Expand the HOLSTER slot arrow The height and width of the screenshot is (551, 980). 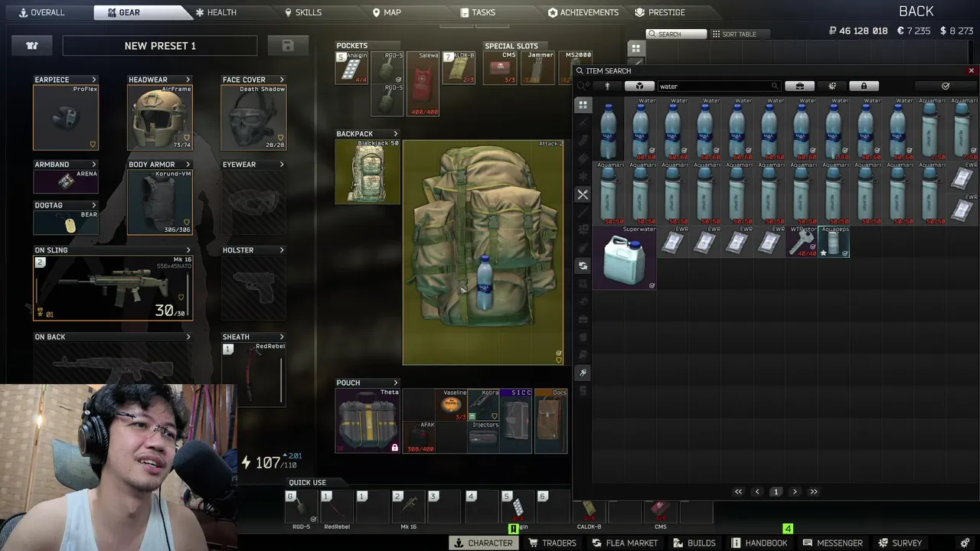coord(282,250)
